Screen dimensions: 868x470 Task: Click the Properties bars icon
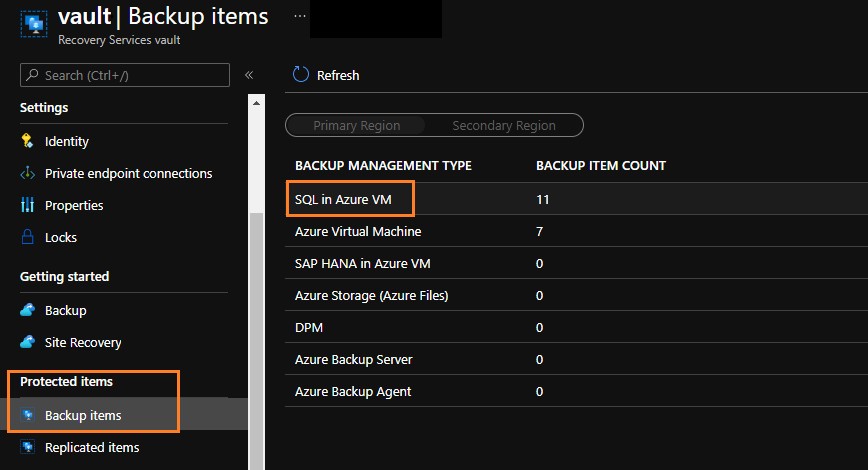click(x=27, y=205)
